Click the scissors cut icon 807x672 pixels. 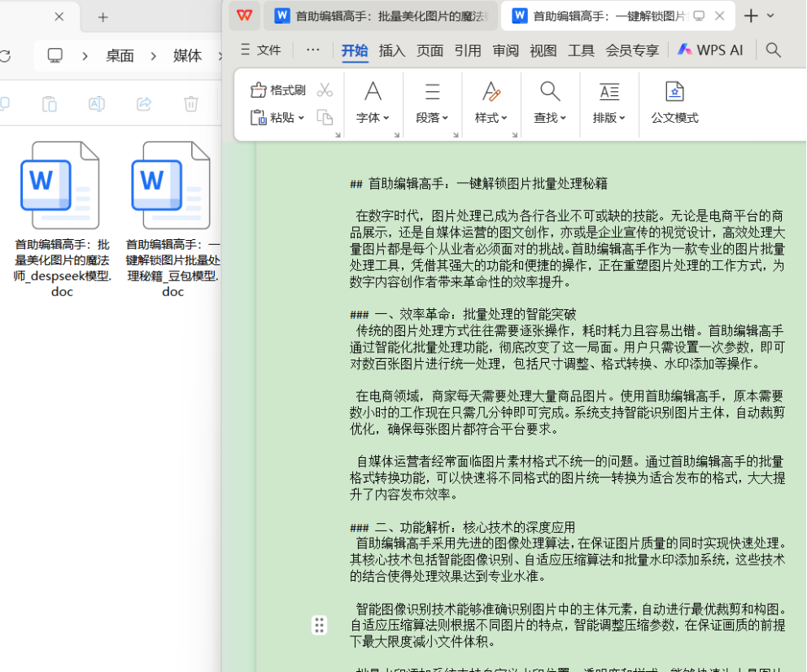325,90
